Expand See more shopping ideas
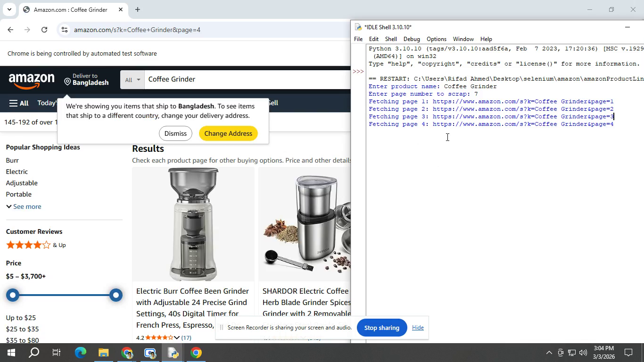Viewport: 644px width, 362px height. pyautogui.click(x=24, y=206)
